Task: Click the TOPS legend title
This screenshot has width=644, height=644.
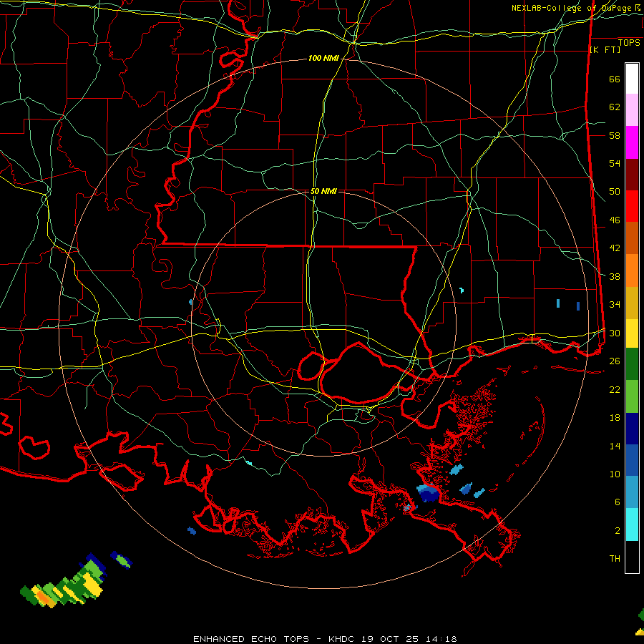Action: pyautogui.click(x=629, y=42)
